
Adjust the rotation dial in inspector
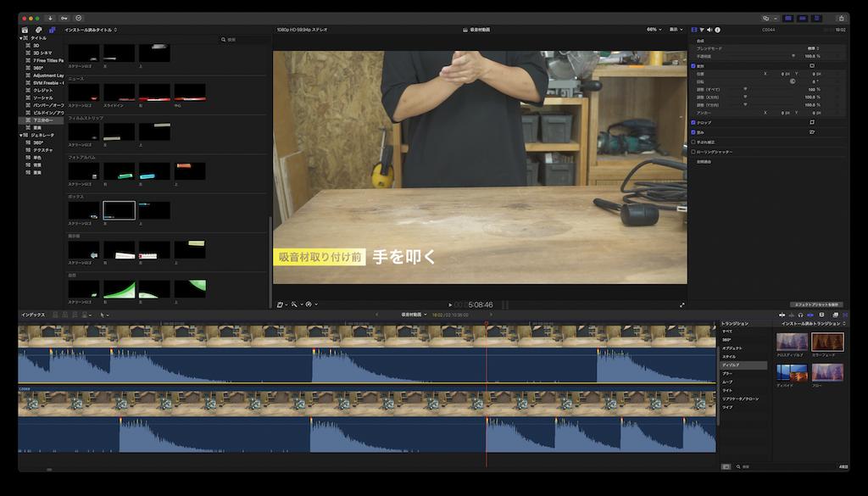pos(793,81)
